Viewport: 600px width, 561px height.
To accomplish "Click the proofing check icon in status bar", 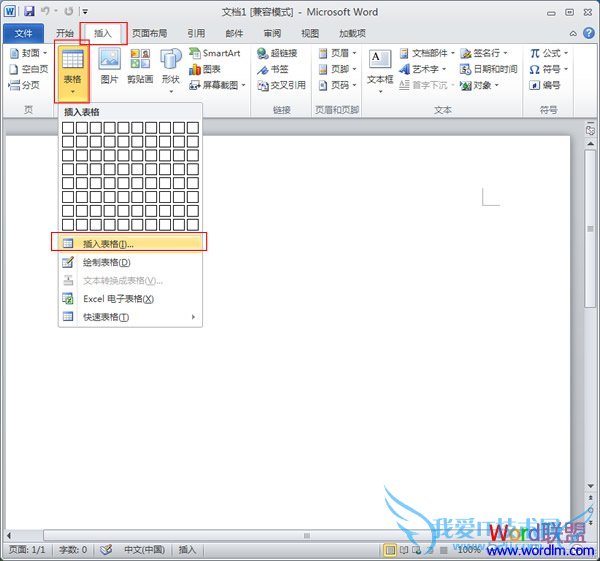I will (106, 550).
